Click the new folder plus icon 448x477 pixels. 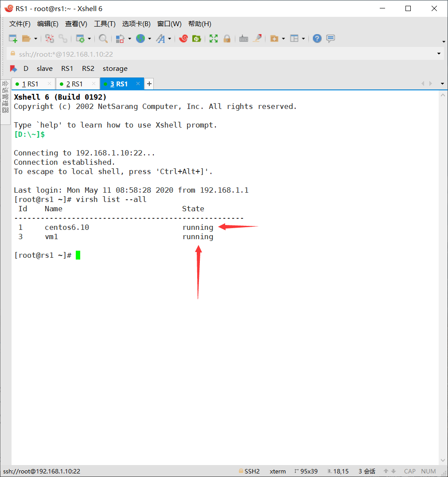click(x=274, y=39)
